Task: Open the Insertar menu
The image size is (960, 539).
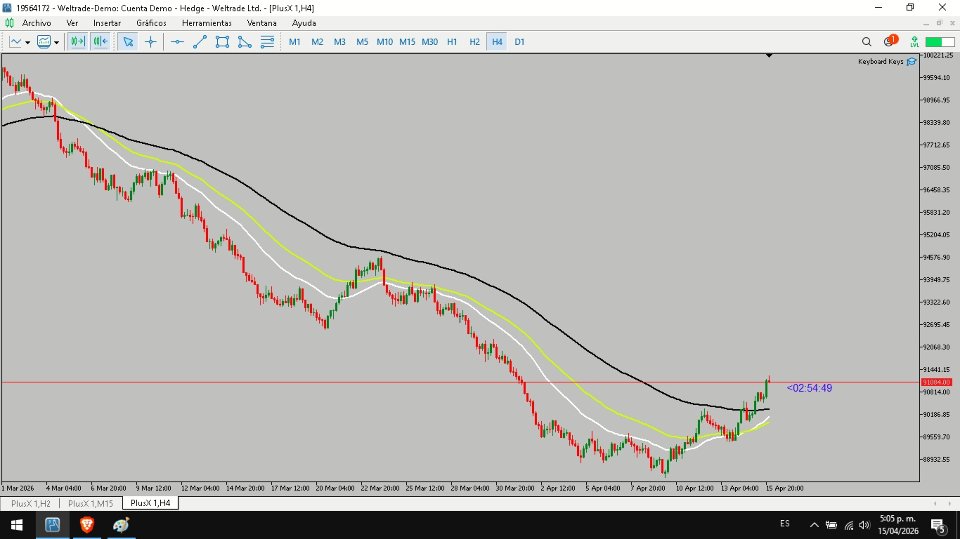Action: [x=107, y=23]
